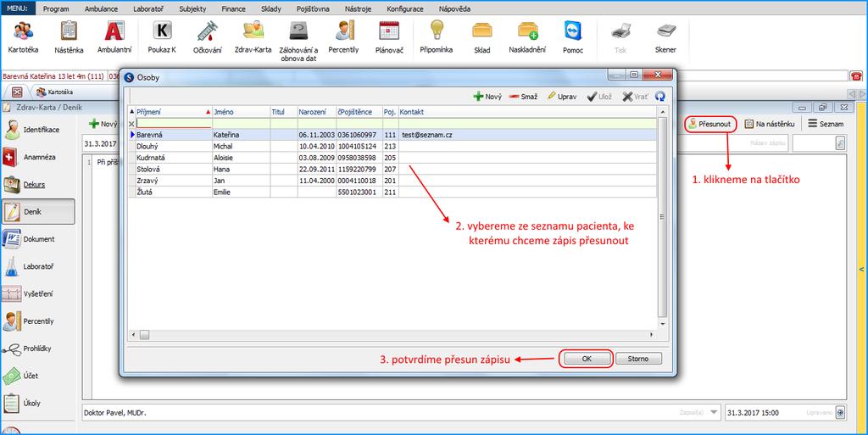Open the Plánovač calendar
868x435 pixels.
point(389,36)
